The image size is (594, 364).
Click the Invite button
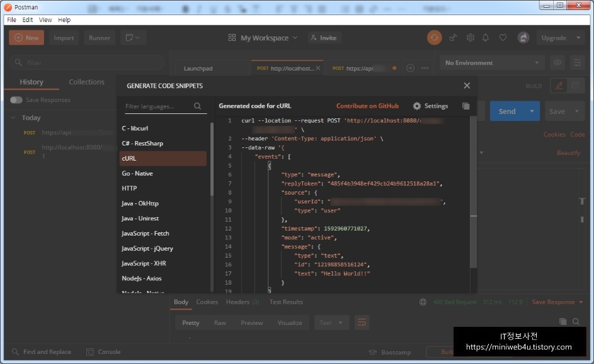324,38
